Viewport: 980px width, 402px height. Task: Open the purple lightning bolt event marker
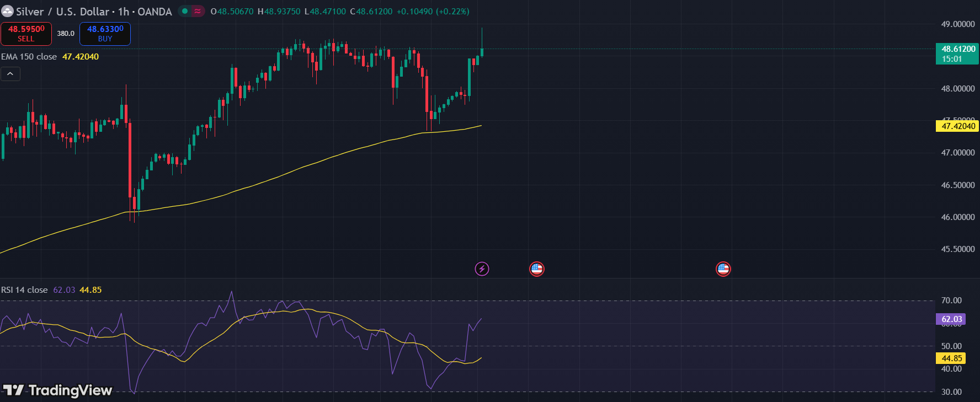482,269
